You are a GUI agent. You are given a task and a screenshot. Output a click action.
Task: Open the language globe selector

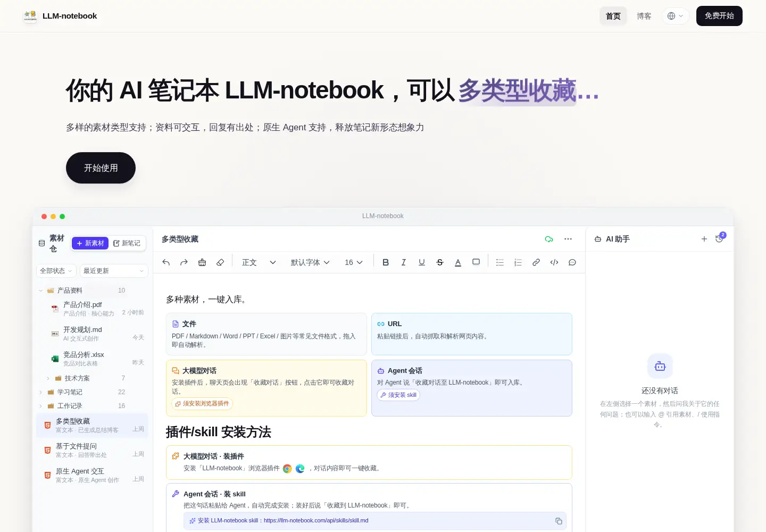[x=676, y=16]
